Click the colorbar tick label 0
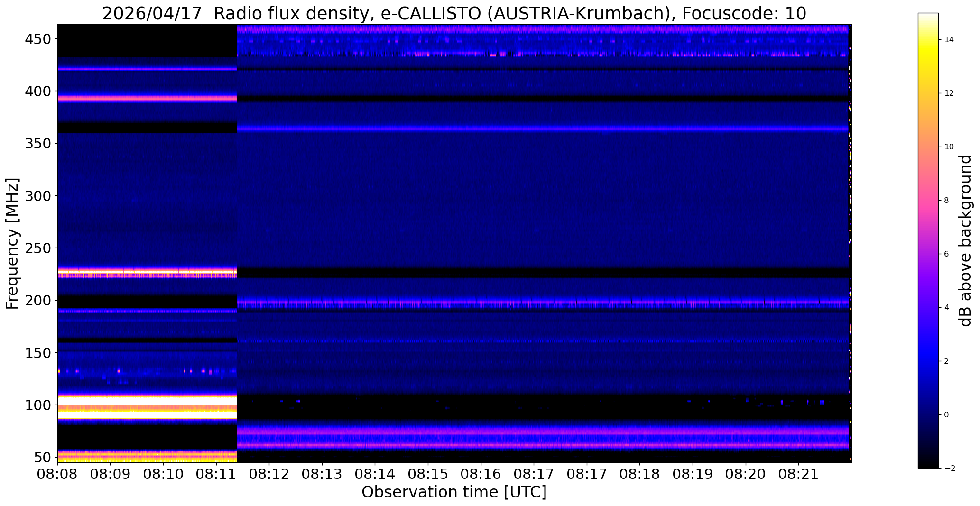The image size is (980, 506). 947,415
